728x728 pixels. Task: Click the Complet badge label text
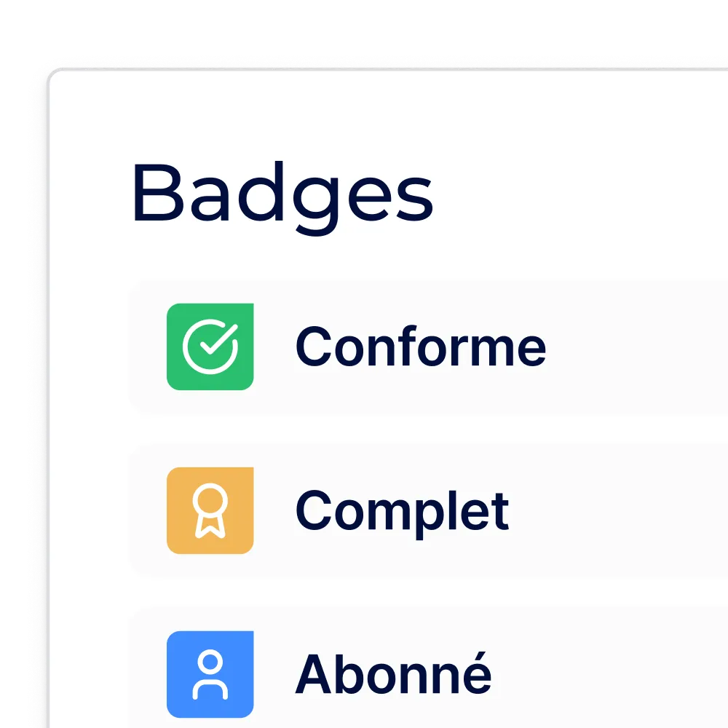pyautogui.click(x=402, y=510)
